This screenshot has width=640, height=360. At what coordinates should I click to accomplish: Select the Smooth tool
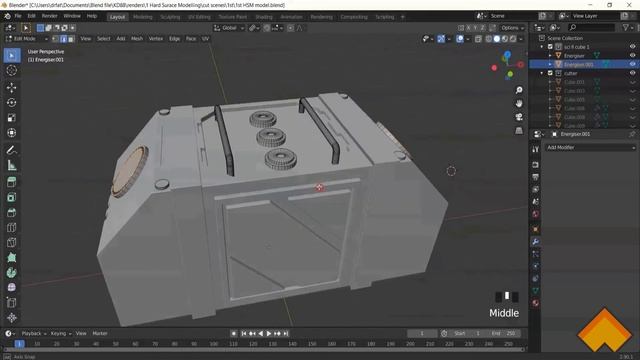tap(12, 287)
